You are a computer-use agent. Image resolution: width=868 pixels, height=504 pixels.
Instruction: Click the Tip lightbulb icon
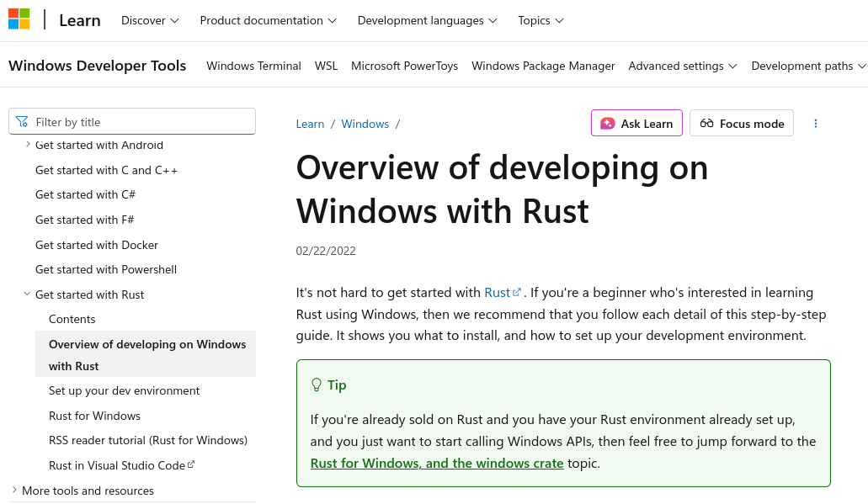317,385
